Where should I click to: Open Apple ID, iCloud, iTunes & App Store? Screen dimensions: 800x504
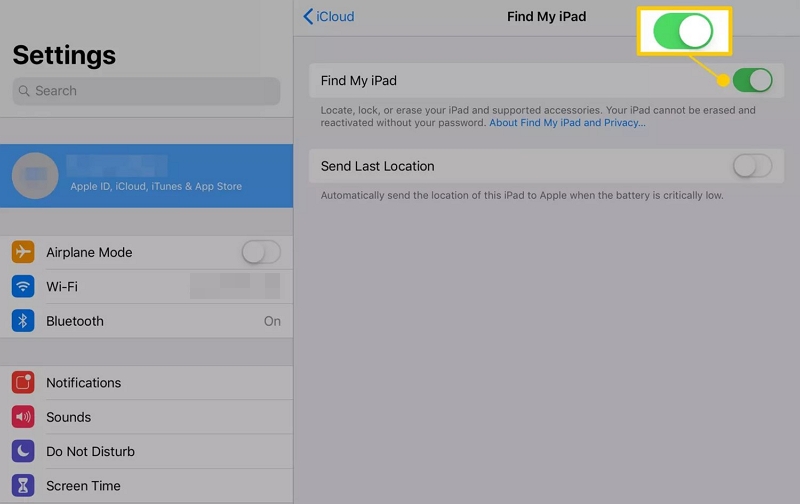tap(146, 175)
